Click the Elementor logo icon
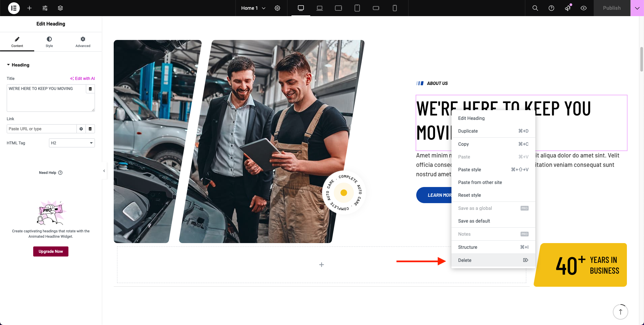 pos(14,8)
